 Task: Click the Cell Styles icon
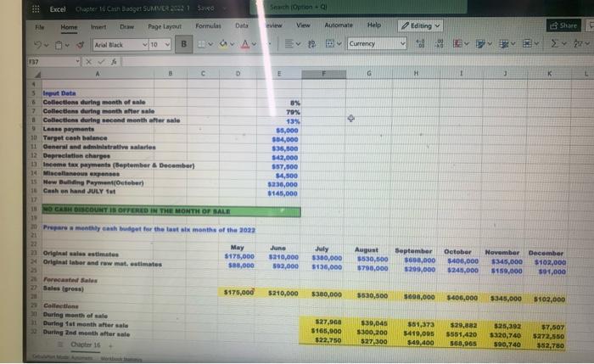click(503, 44)
